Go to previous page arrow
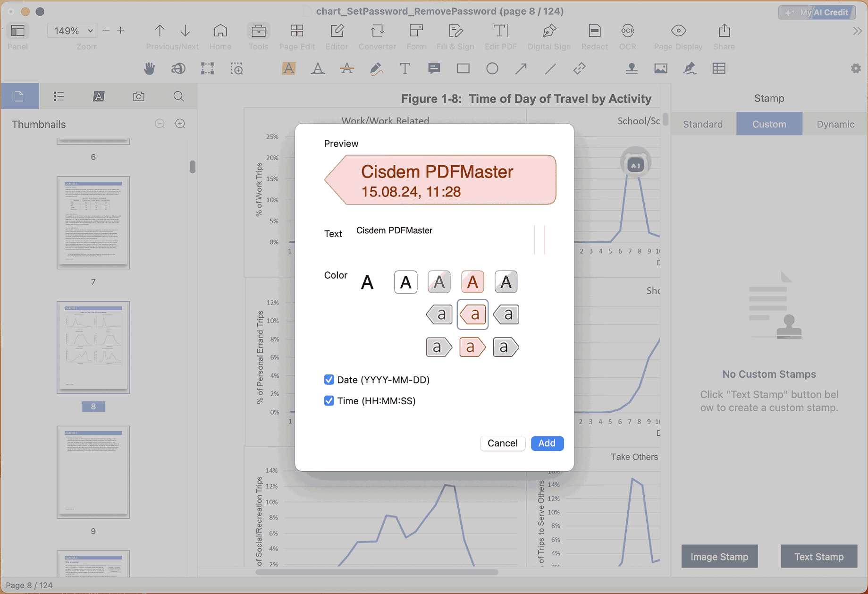The height and width of the screenshot is (594, 868). coord(160,31)
